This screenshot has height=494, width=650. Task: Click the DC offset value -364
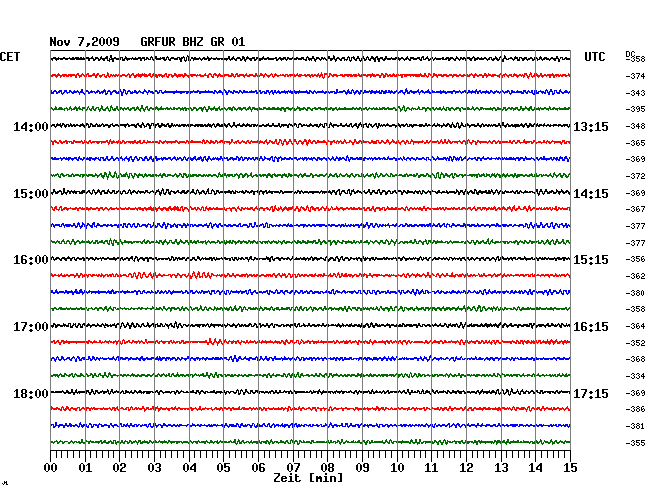click(x=635, y=326)
